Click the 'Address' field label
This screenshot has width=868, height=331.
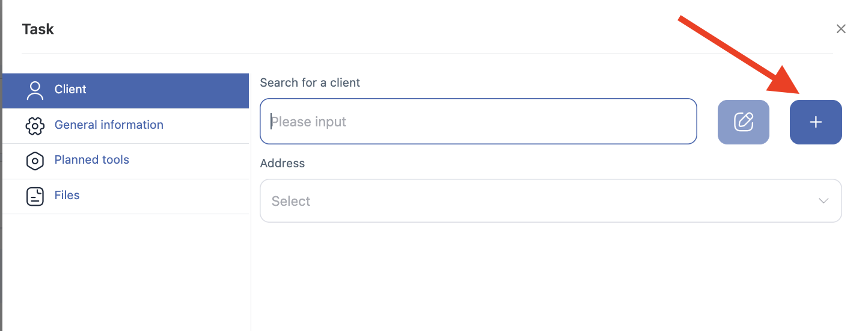pyautogui.click(x=282, y=164)
